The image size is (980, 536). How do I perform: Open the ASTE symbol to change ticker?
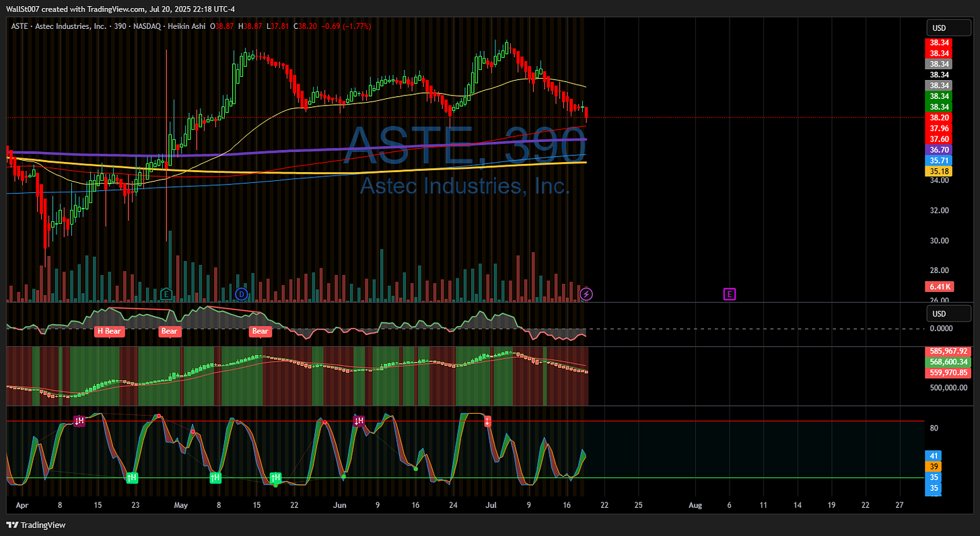19,26
